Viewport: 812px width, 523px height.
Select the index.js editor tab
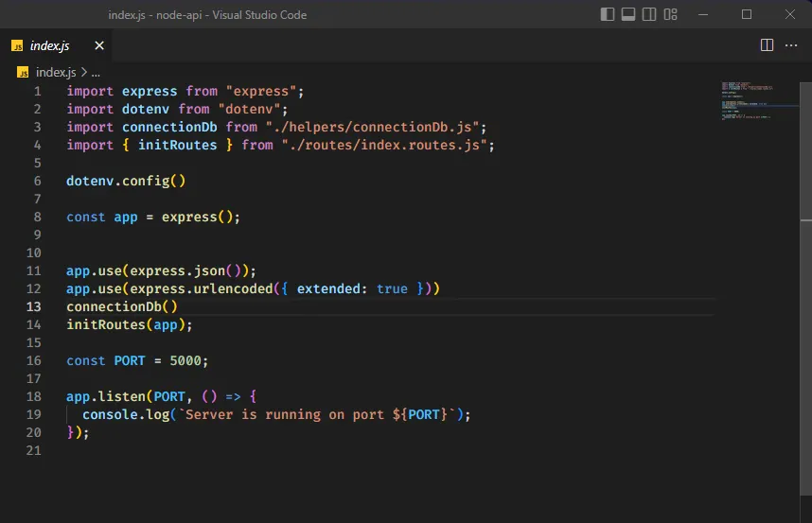pyautogui.click(x=56, y=45)
